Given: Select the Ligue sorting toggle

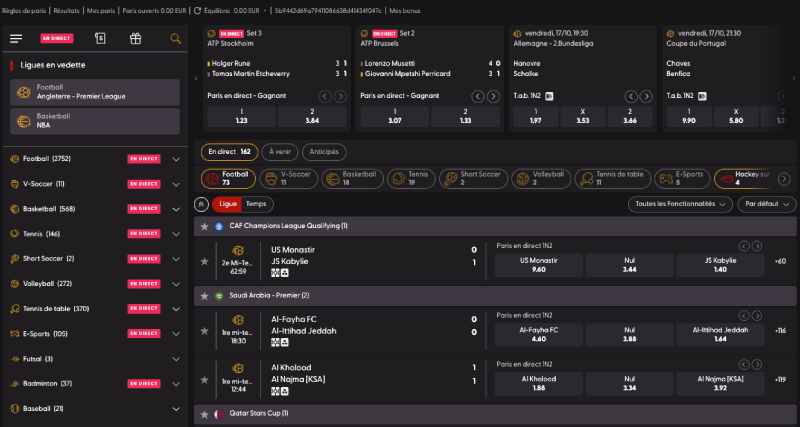Looking at the screenshot, I should click(228, 204).
